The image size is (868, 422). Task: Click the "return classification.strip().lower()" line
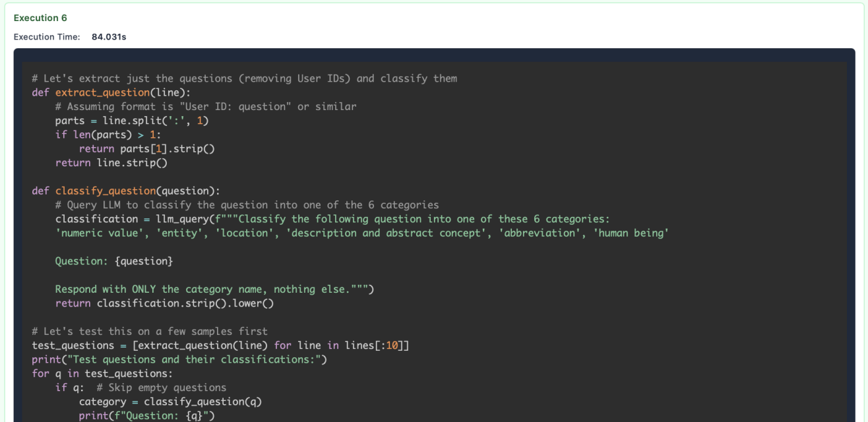click(164, 303)
